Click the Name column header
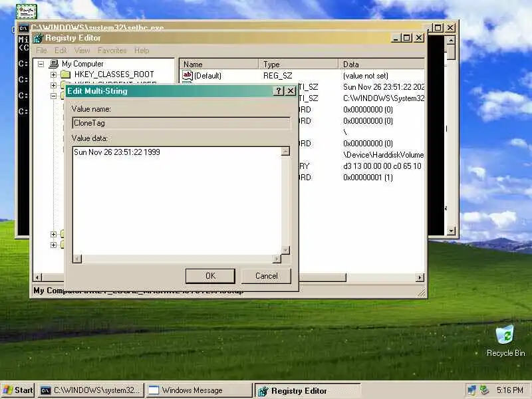 (x=219, y=64)
